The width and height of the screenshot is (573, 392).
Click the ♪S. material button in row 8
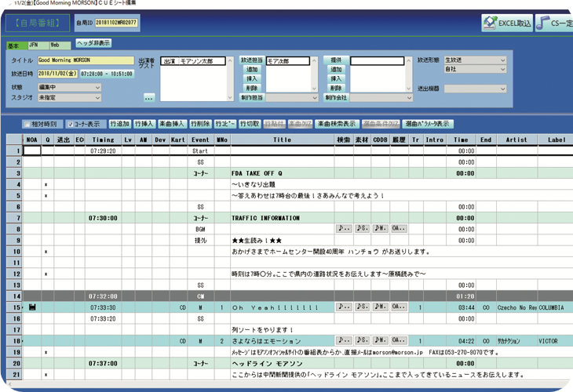tap(362, 228)
